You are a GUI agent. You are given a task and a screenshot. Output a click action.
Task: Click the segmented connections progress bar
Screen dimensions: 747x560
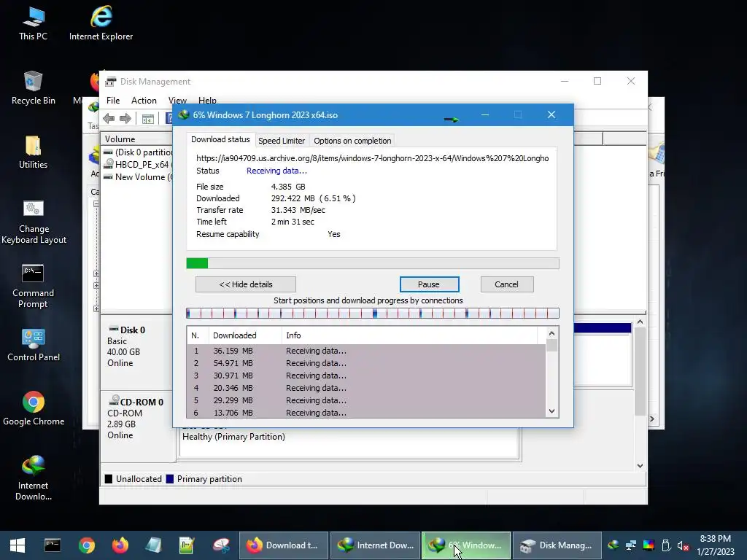[373, 313]
